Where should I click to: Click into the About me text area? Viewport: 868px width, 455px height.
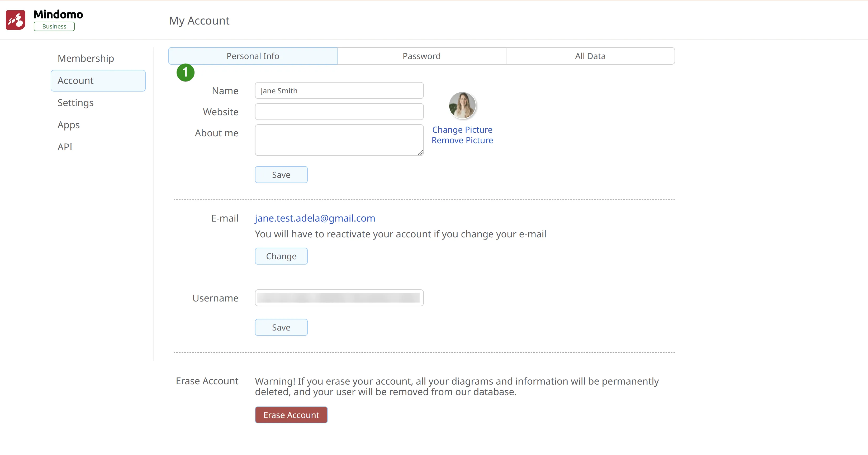point(337,140)
